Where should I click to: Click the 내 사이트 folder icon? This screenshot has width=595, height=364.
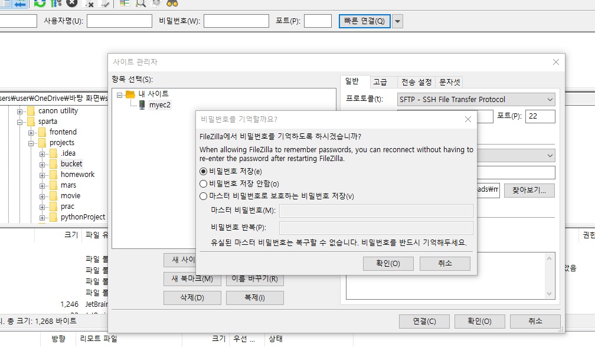(130, 94)
